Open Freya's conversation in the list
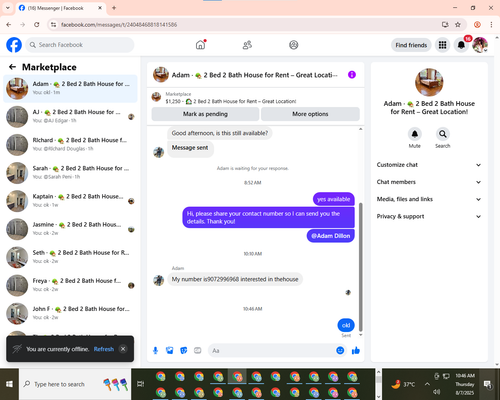The image size is (500, 400). (70, 285)
